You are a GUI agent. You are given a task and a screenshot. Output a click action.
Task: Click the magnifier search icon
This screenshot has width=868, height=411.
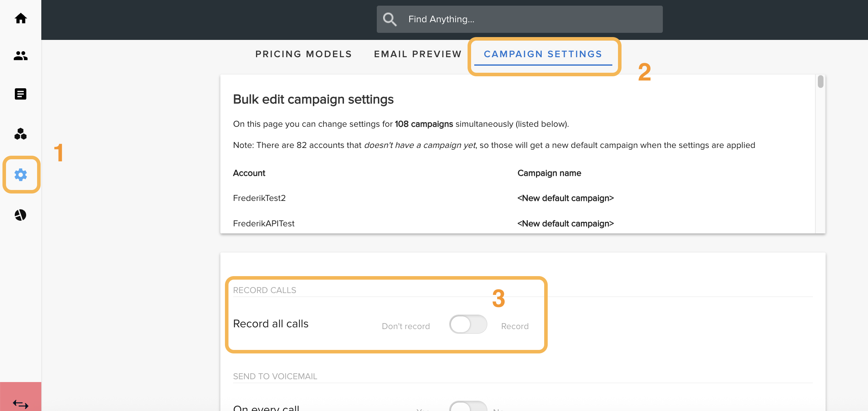[x=390, y=19]
